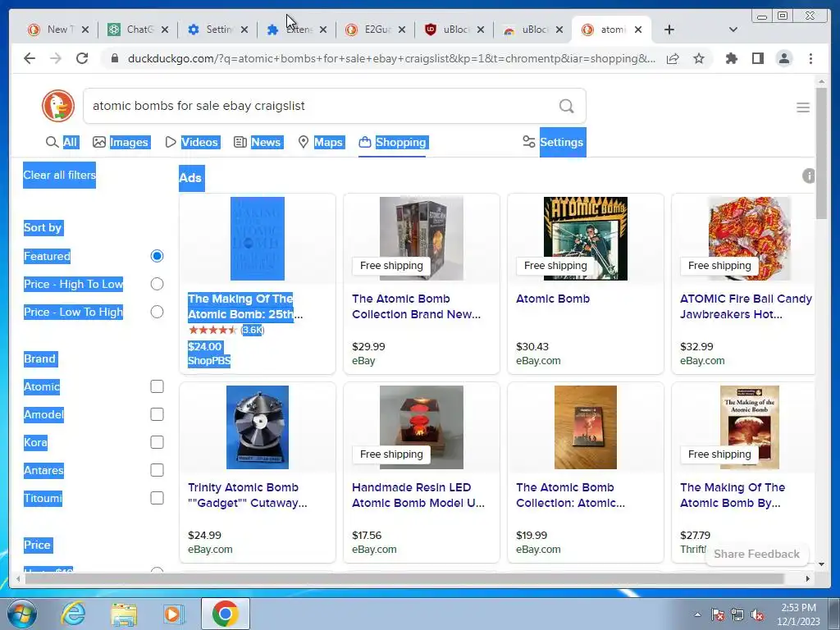Select the Featured sort option
The image size is (840, 630).
tap(157, 256)
